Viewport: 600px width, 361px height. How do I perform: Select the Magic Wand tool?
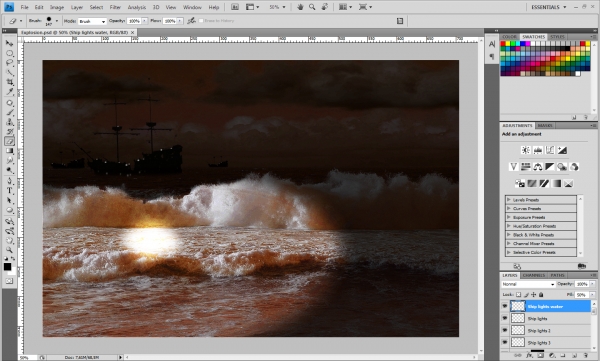pos(9,72)
